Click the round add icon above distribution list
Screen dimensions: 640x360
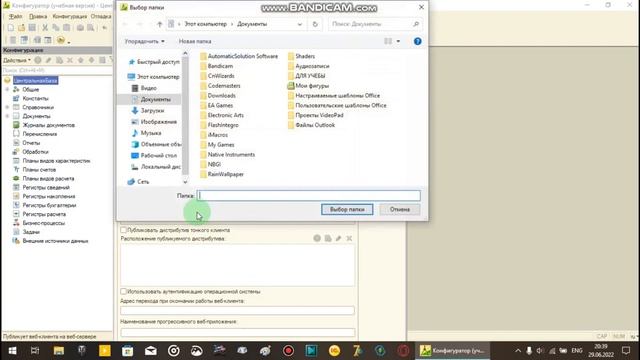click(317, 238)
